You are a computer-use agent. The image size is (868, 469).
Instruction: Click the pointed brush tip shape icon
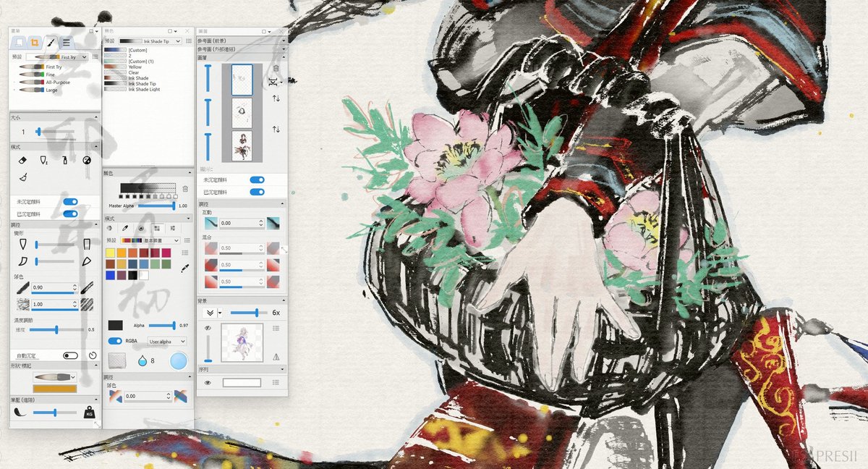pyautogui.click(x=22, y=245)
